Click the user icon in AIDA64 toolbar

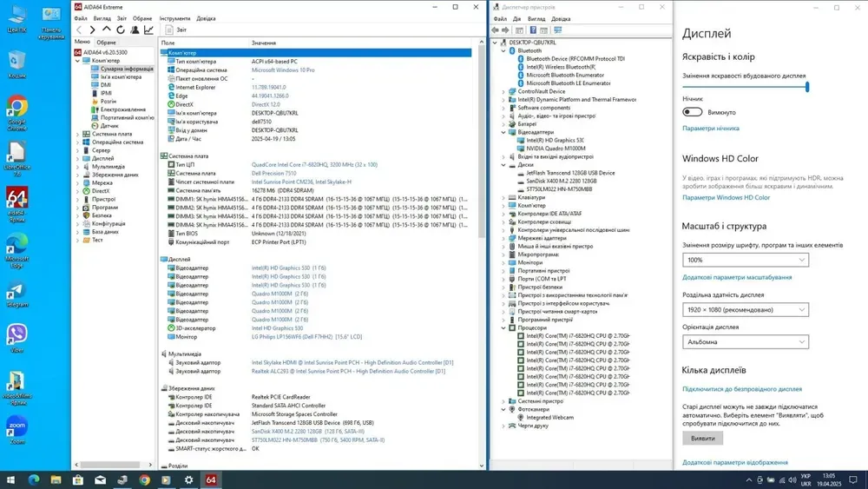[135, 30]
